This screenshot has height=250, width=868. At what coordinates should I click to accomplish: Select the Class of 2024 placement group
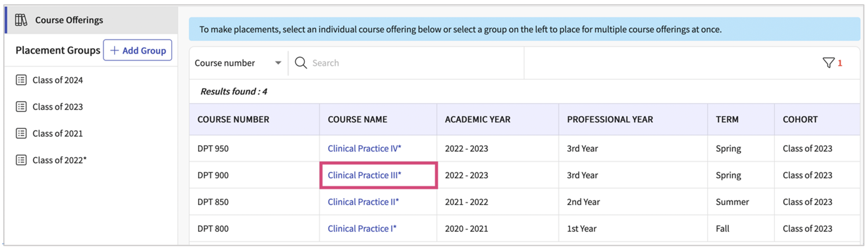coord(58,80)
